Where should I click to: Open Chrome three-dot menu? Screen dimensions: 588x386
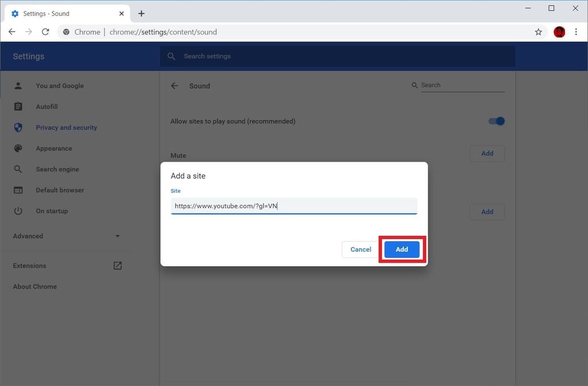pos(576,32)
